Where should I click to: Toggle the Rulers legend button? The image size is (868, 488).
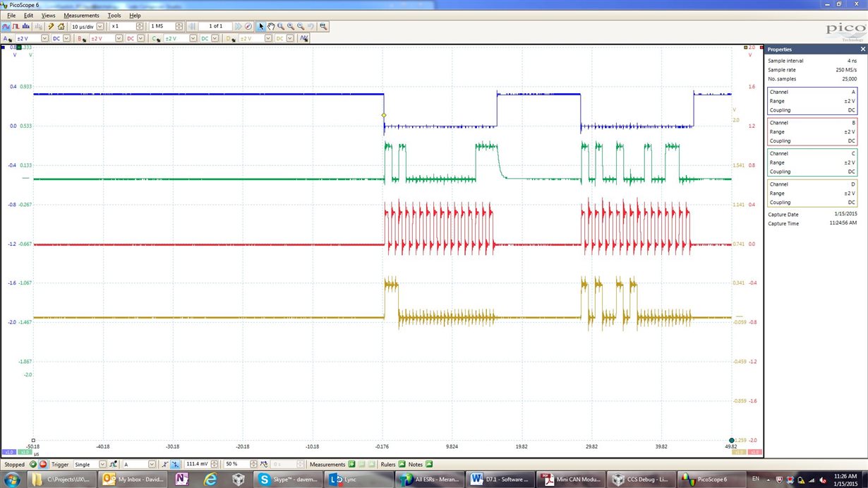pos(402,464)
